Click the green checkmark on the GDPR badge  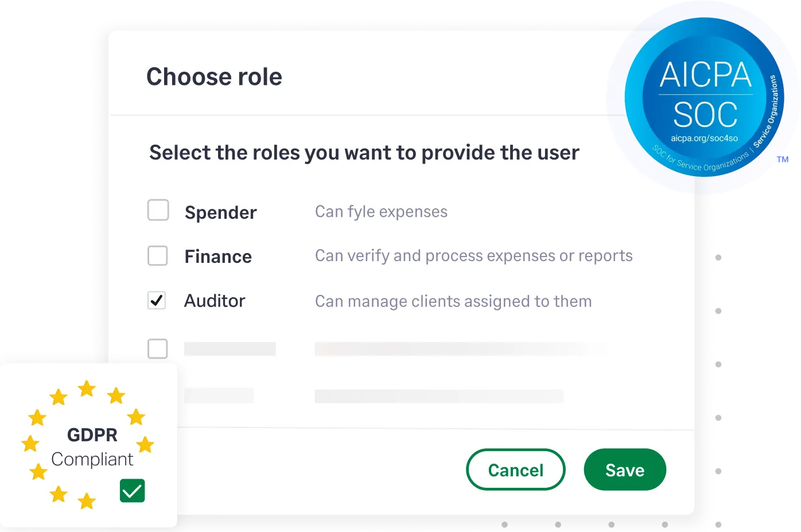click(x=132, y=491)
